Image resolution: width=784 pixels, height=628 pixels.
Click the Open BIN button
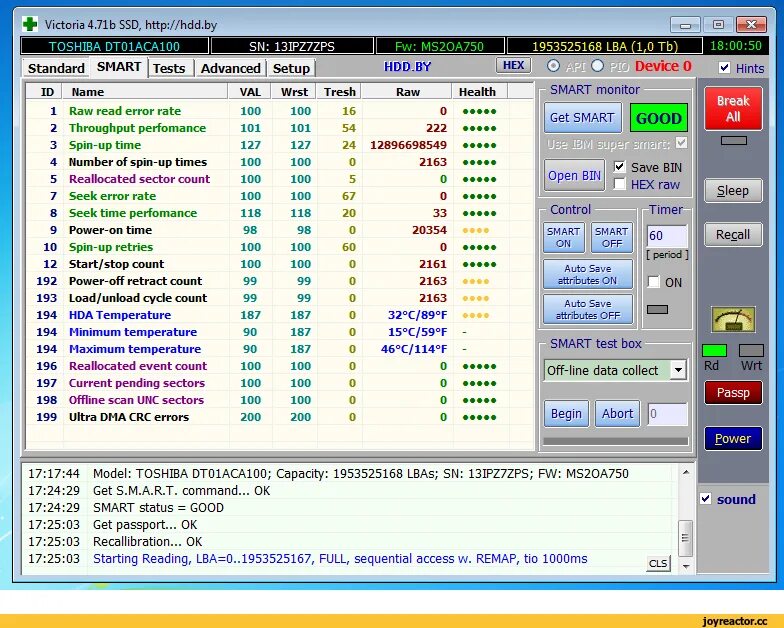(x=574, y=176)
